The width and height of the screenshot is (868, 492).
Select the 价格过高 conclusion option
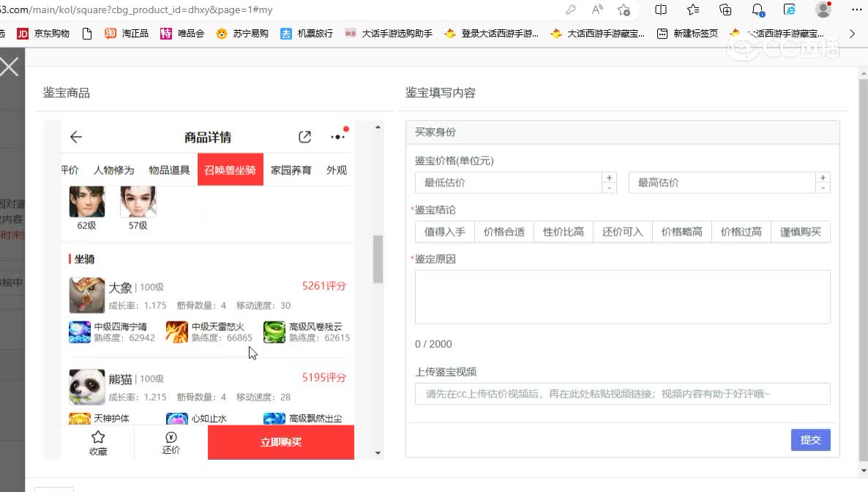pos(741,232)
